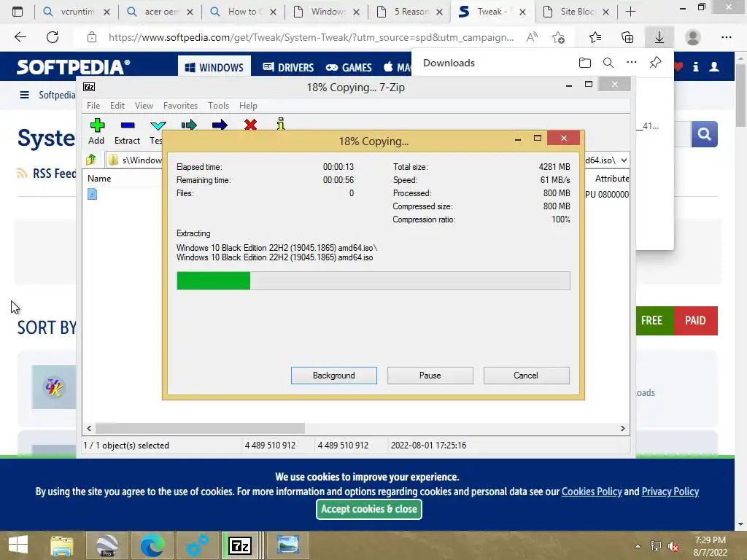The width and height of the screenshot is (747, 560).
Task: Click the browser address bar URL
Action: tap(311, 37)
